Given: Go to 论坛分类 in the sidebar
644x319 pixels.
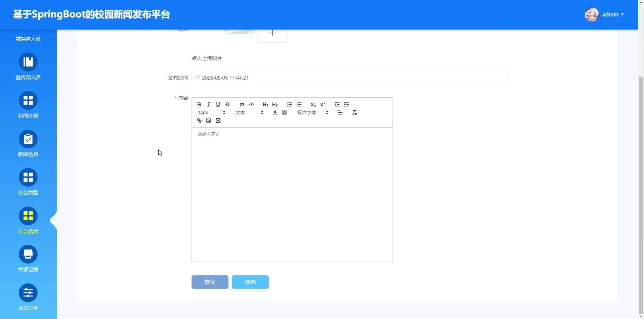Looking at the screenshot, I should pyautogui.click(x=28, y=297).
